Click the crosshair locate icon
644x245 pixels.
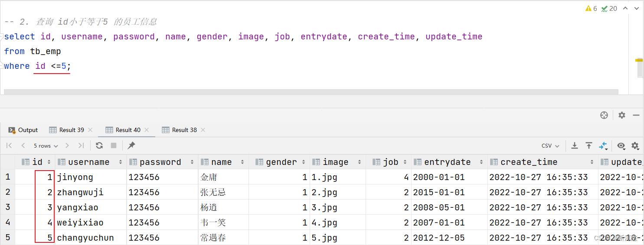604,115
